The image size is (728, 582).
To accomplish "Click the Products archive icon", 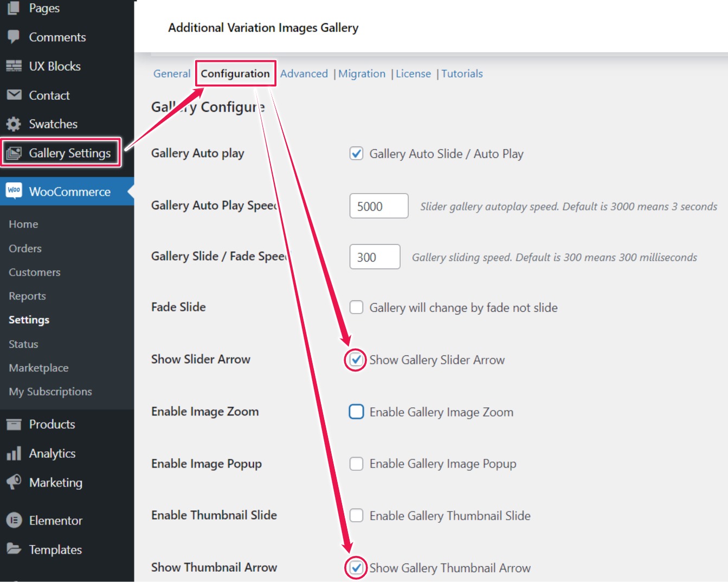I will [x=14, y=424].
